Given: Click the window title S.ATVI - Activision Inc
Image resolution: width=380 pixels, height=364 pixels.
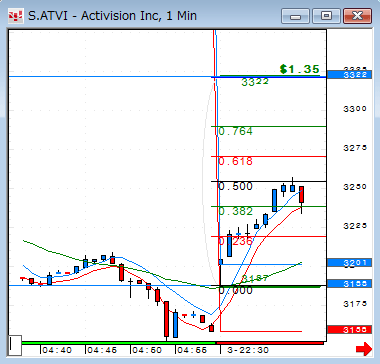Looking at the screenshot, I should coord(112,16).
